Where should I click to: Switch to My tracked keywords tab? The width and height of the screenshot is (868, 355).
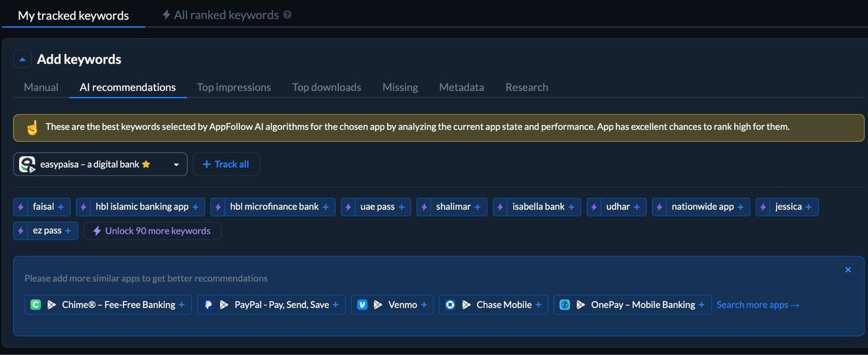(73, 15)
